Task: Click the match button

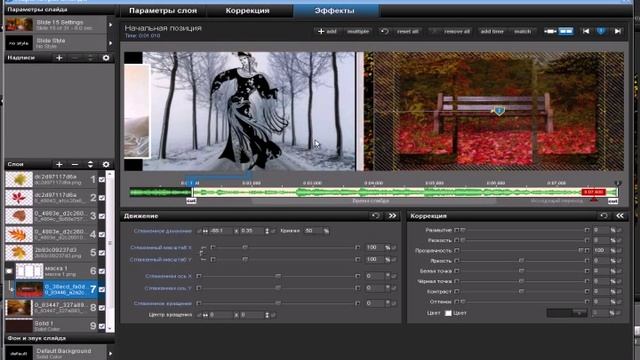Action: (x=522, y=31)
